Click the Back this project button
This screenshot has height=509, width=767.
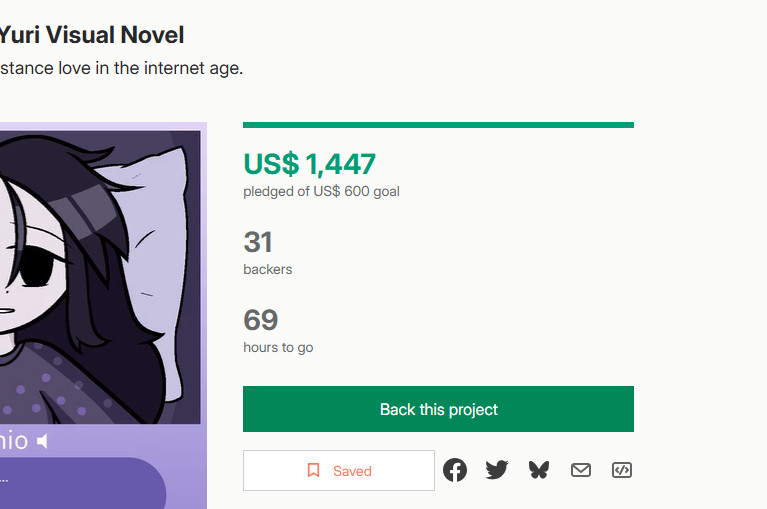438,409
